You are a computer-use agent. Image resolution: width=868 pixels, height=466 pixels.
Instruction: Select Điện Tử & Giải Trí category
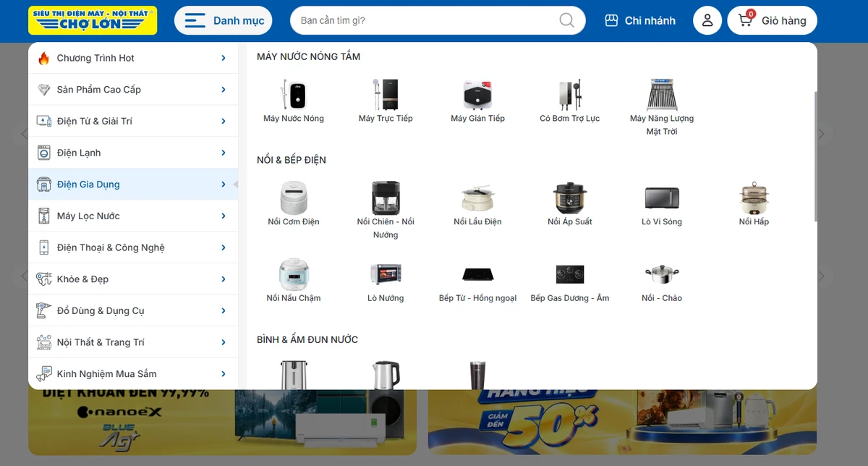[x=133, y=121]
